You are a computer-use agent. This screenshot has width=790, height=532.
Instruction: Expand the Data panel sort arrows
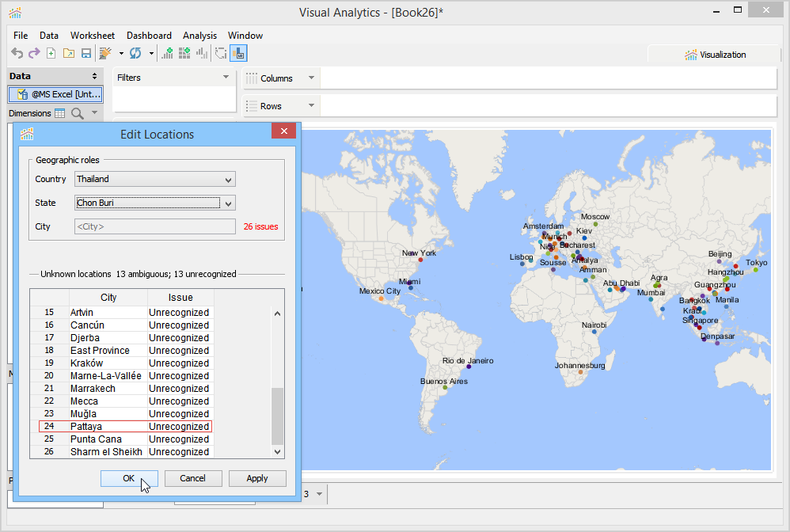pos(94,76)
